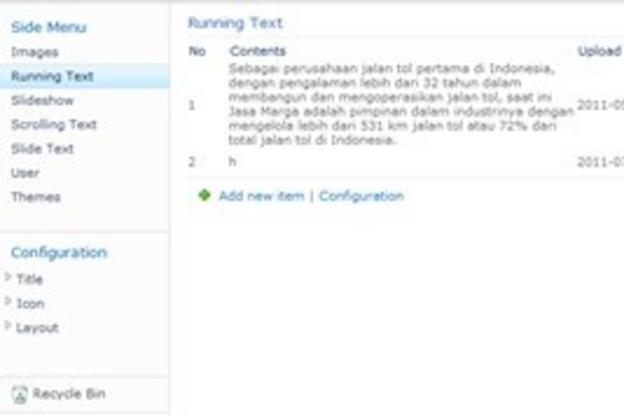The width and height of the screenshot is (624, 416).
Task: Open the User menu item
Action: (26, 173)
